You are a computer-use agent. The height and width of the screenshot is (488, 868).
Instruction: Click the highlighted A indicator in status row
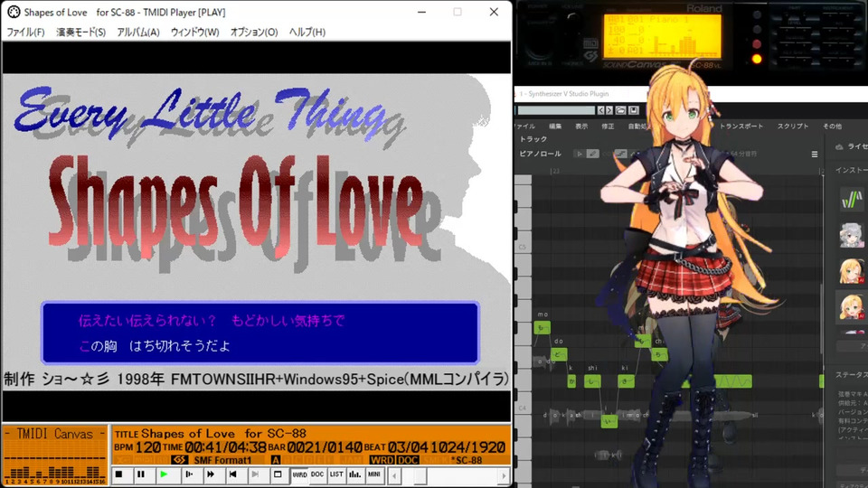275,460
